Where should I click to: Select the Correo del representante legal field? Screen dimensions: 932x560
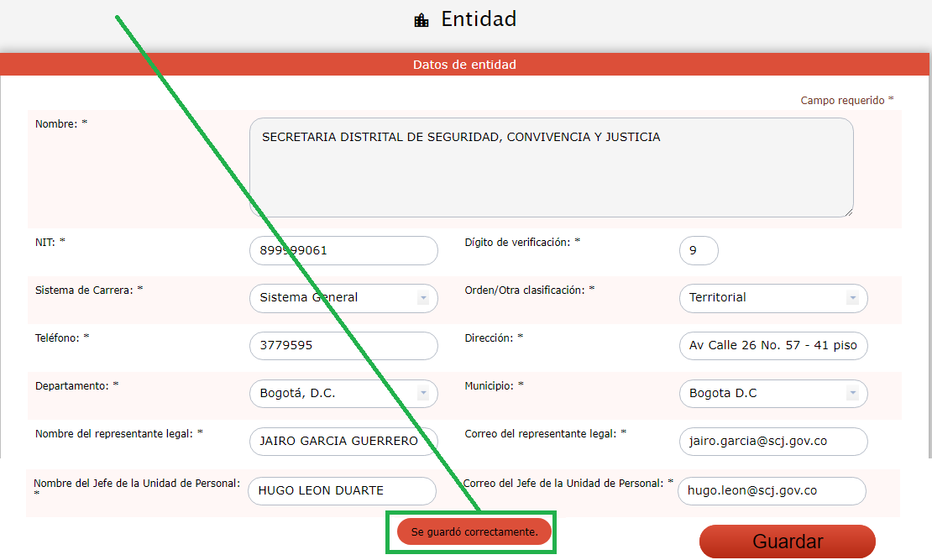point(772,442)
